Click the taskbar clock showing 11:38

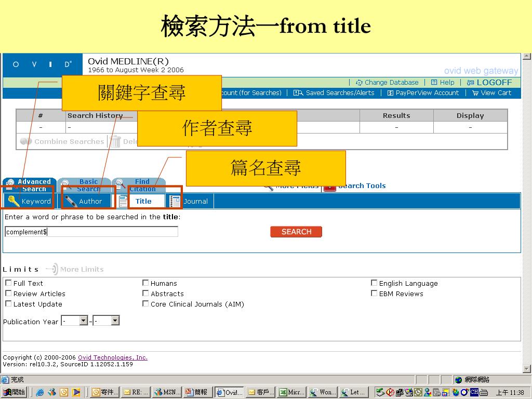pos(510,393)
